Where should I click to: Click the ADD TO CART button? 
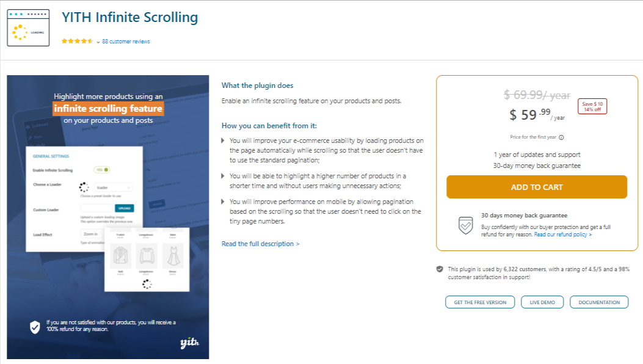point(536,187)
